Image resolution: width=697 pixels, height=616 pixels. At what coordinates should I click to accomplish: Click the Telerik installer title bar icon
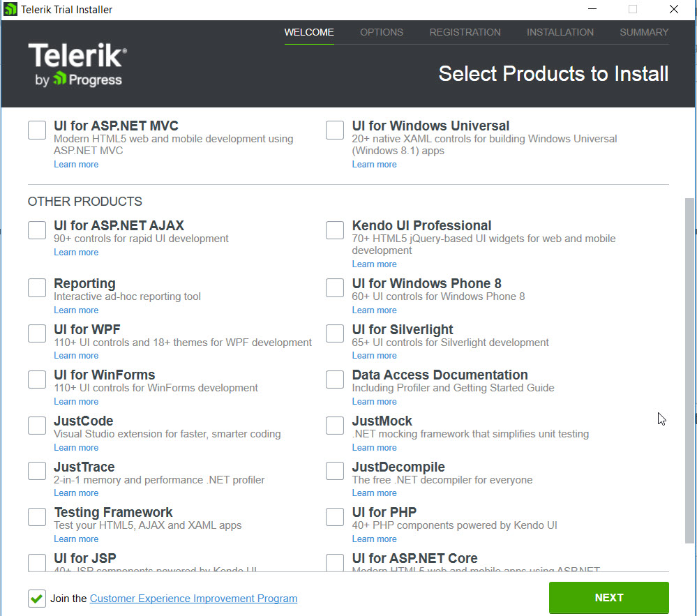(x=10, y=10)
